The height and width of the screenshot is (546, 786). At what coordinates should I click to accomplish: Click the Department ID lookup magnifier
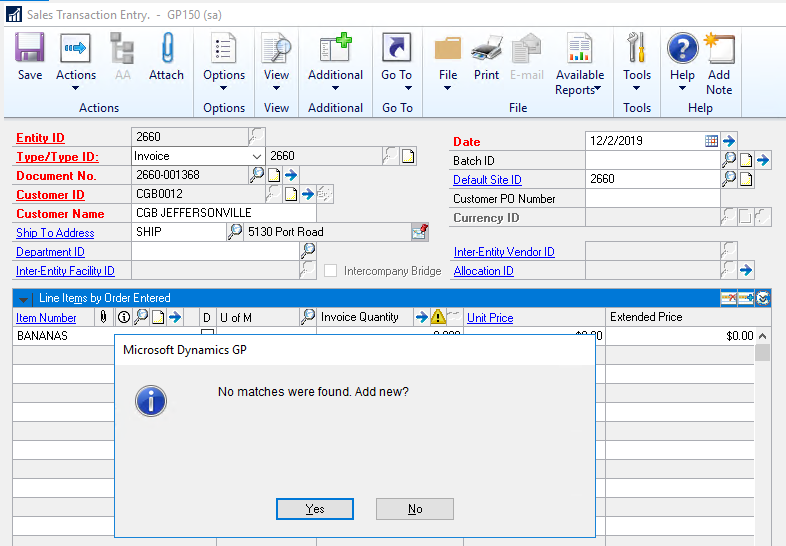(x=308, y=252)
